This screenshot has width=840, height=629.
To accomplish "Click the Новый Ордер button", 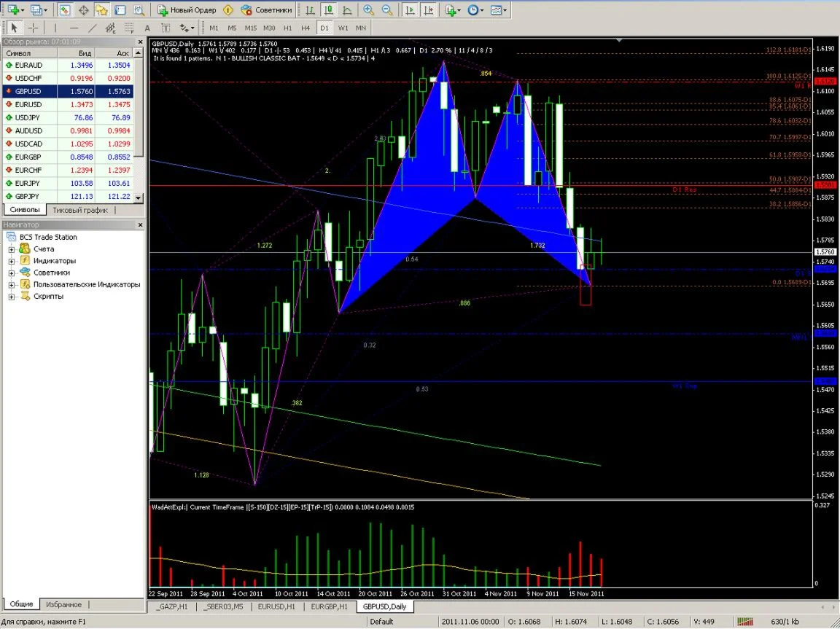I will point(187,10).
